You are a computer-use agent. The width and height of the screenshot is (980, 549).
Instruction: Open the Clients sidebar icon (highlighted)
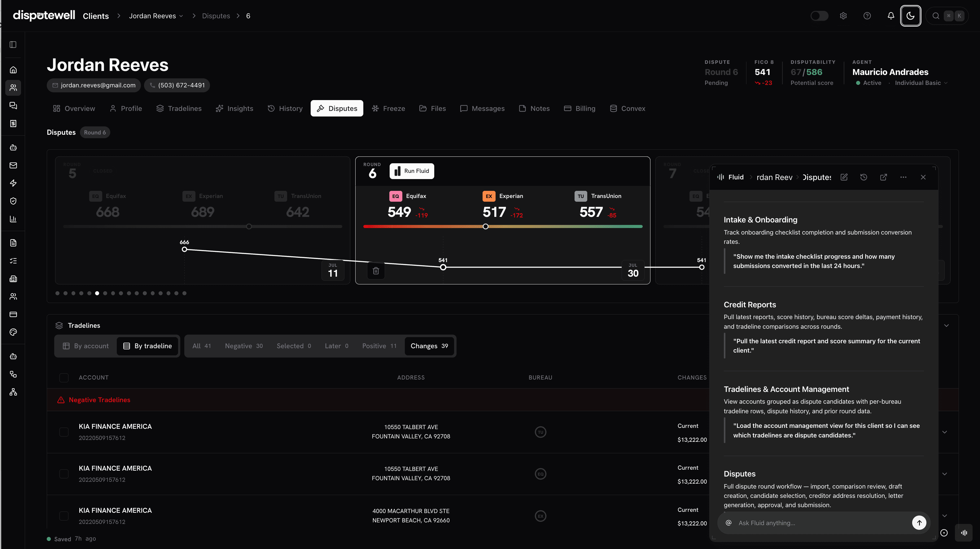click(13, 88)
